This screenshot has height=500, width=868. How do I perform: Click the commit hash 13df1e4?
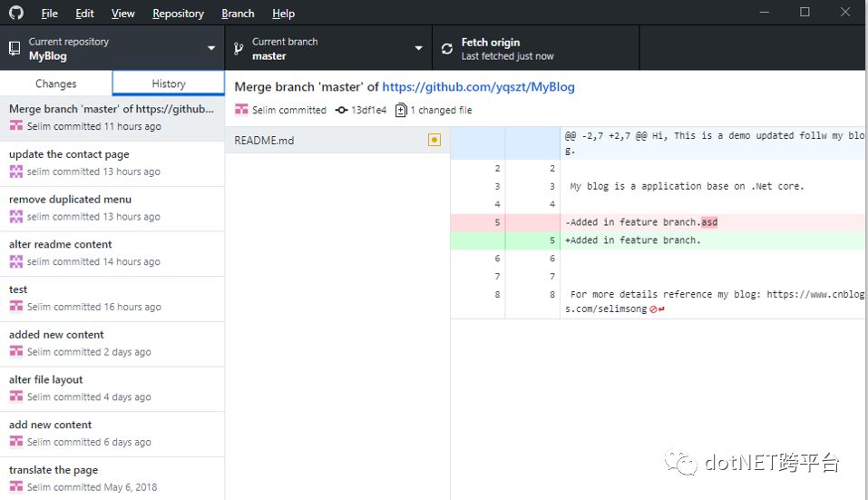368,110
